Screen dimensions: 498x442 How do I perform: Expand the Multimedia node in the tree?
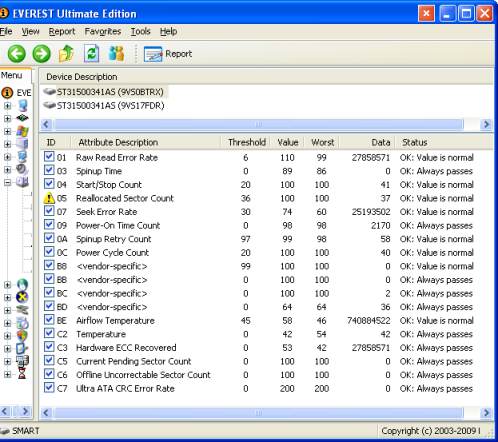[7, 170]
